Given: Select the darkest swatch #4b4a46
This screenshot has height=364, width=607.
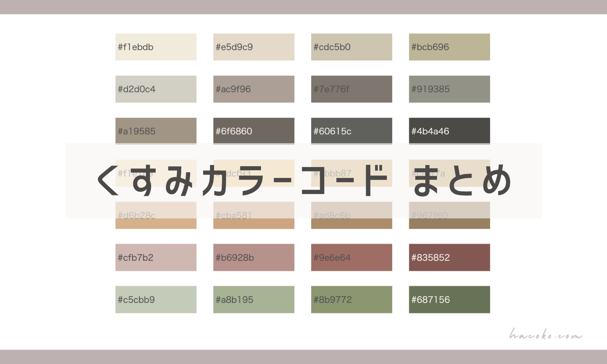Looking at the screenshot, I should point(449,131).
